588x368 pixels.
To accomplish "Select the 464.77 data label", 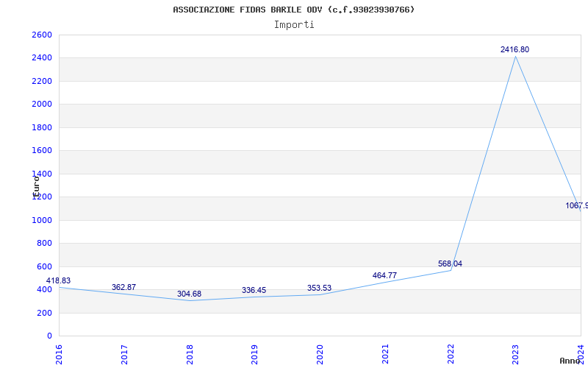I will tap(384, 275).
